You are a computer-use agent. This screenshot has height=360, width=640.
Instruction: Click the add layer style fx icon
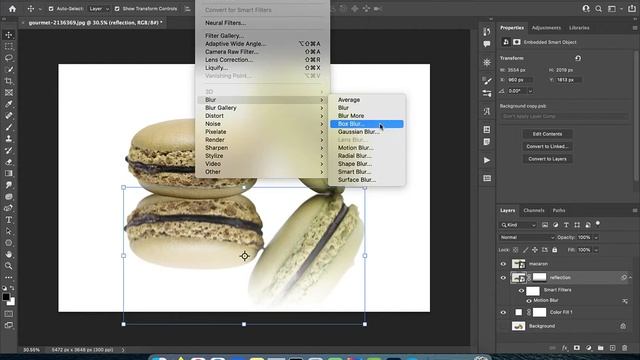pyautogui.click(x=564, y=348)
